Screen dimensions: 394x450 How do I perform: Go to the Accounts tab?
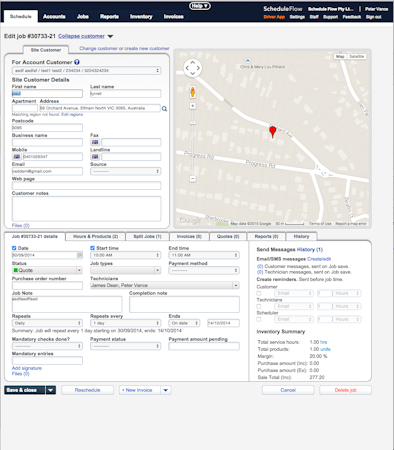pyautogui.click(x=54, y=16)
